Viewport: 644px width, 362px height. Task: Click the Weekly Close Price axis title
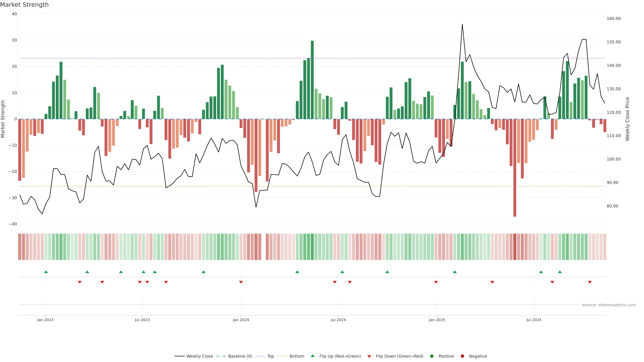628,119
